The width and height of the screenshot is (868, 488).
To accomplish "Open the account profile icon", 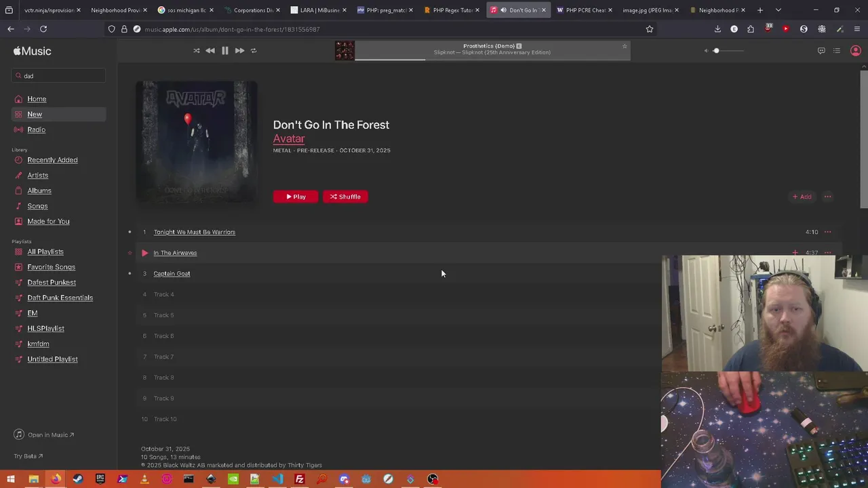I will 856,51.
